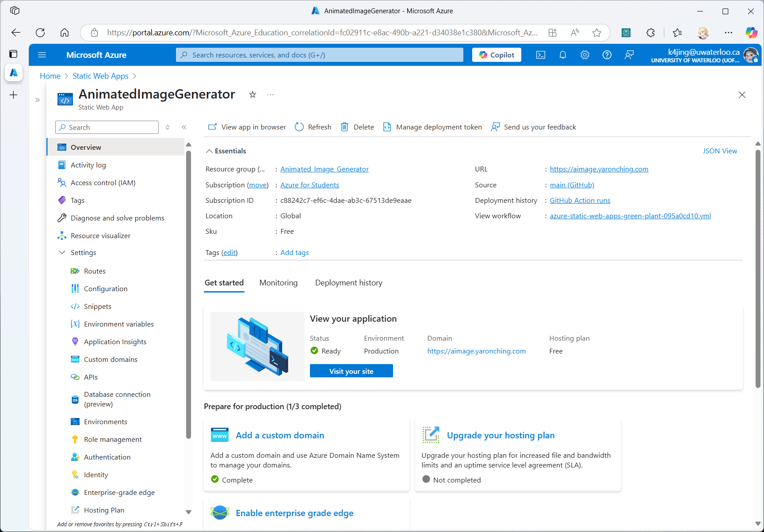Open main (GitHub) source link
Image resolution: width=764 pixels, height=532 pixels.
coord(572,185)
